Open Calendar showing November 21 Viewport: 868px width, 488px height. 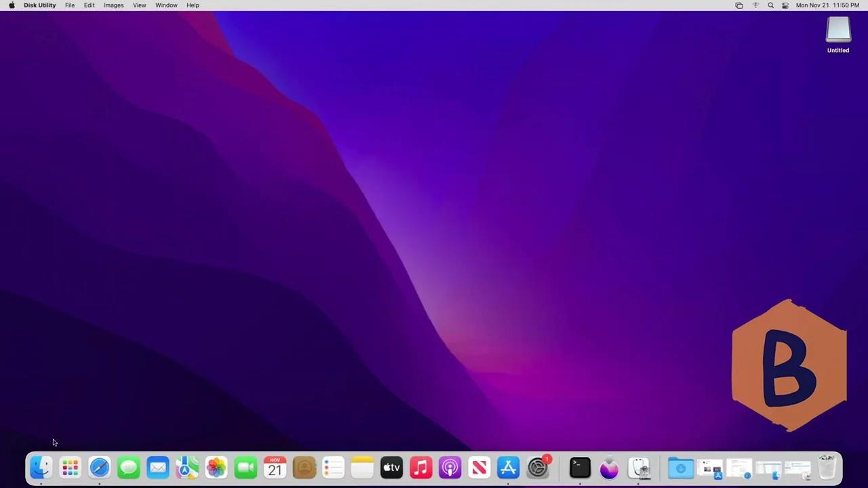tap(274, 467)
